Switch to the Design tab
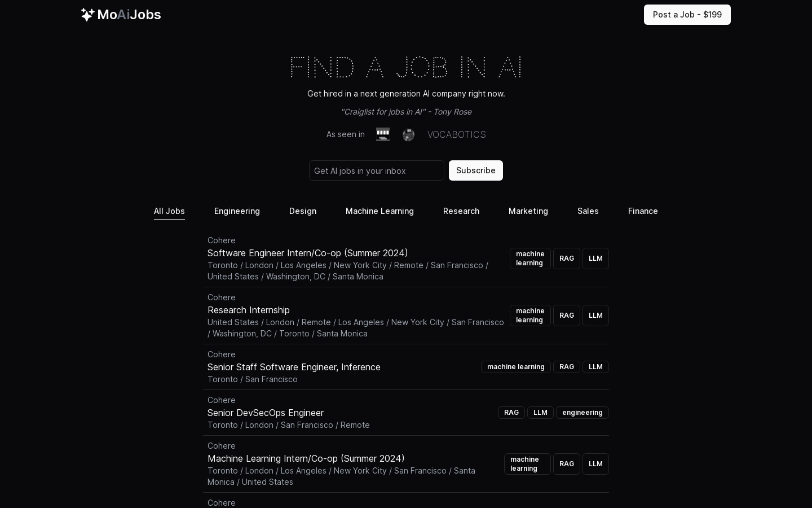The width and height of the screenshot is (812, 508). (303, 211)
